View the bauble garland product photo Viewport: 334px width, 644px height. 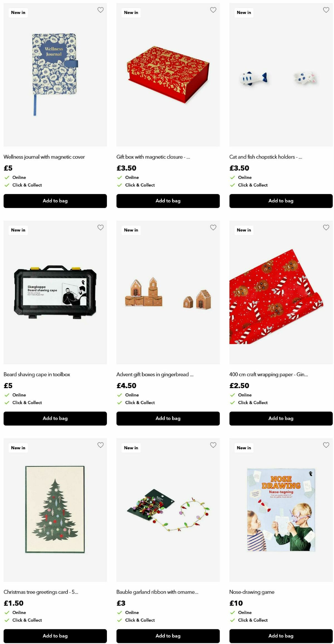coord(168,510)
